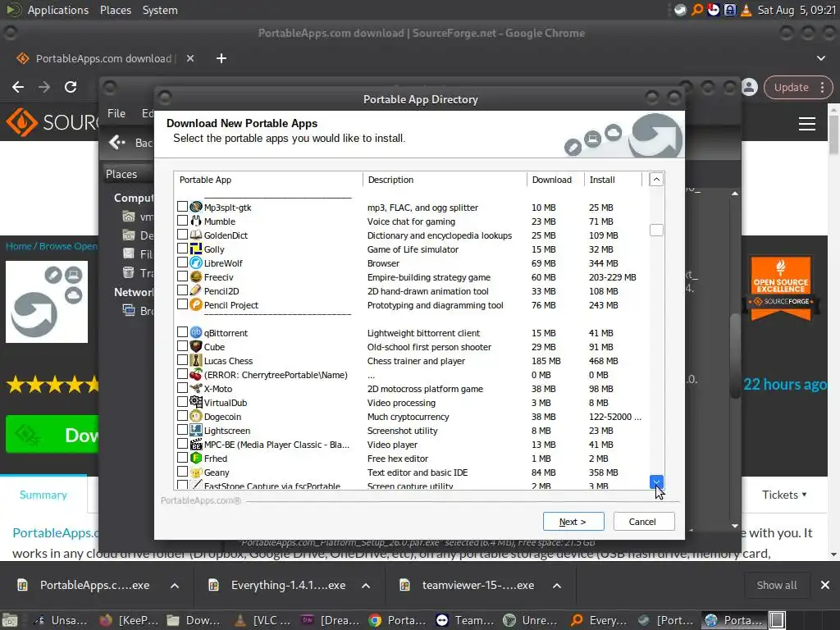The width and height of the screenshot is (840, 630).
Task: Tick the Freeciv checkbox
Action: point(182,276)
